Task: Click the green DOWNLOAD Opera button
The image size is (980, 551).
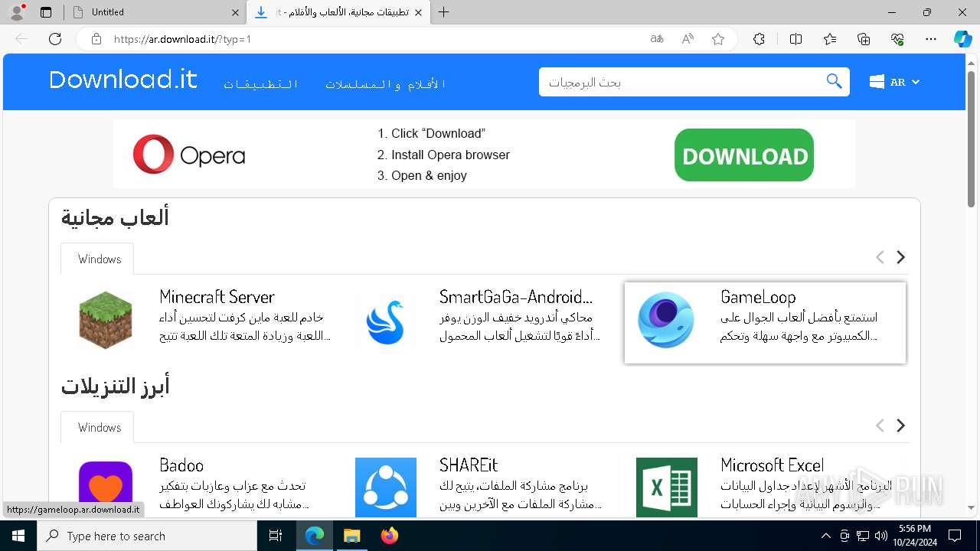Action: pyautogui.click(x=744, y=155)
